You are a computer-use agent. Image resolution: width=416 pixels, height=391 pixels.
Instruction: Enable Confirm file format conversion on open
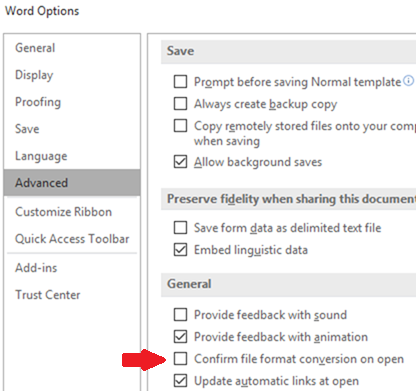pos(180,359)
